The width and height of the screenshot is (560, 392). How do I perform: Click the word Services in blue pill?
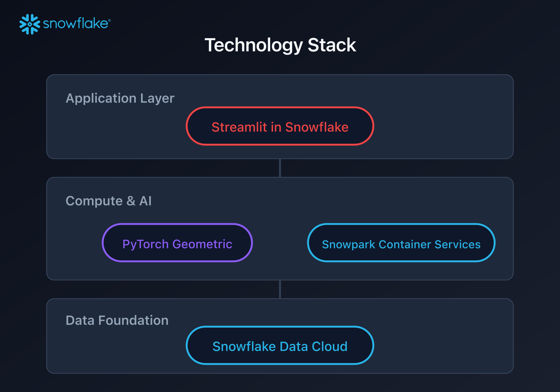[457, 244]
